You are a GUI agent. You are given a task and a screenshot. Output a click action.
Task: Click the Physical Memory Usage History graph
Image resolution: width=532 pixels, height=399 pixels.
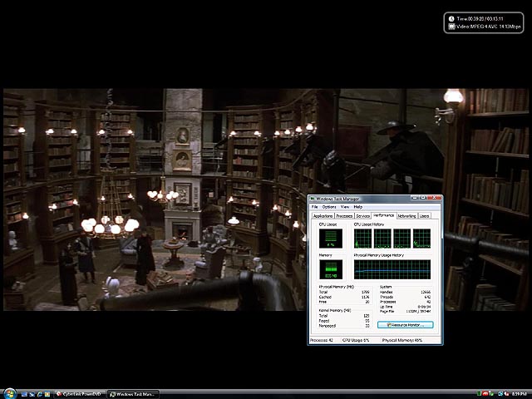[x=392, y=269]
